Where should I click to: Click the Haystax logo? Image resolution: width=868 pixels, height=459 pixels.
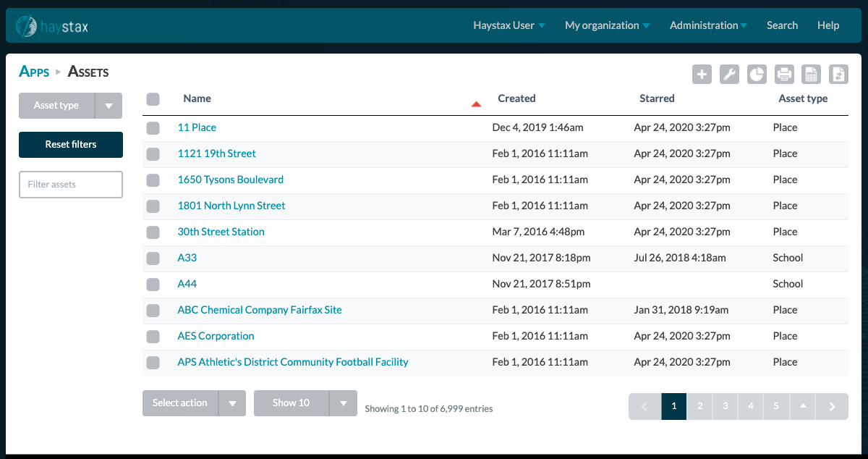tap(53, 26)
